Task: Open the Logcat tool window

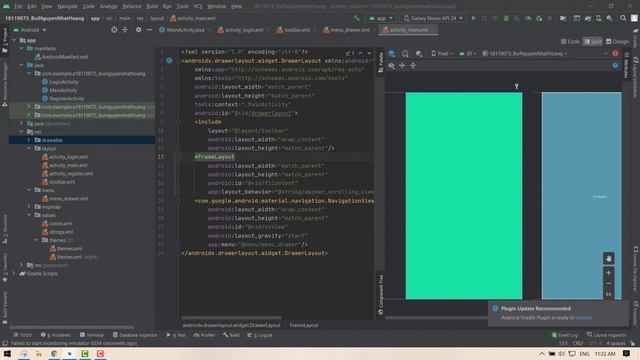Action: pyautogui.click(x=260, y=335)
